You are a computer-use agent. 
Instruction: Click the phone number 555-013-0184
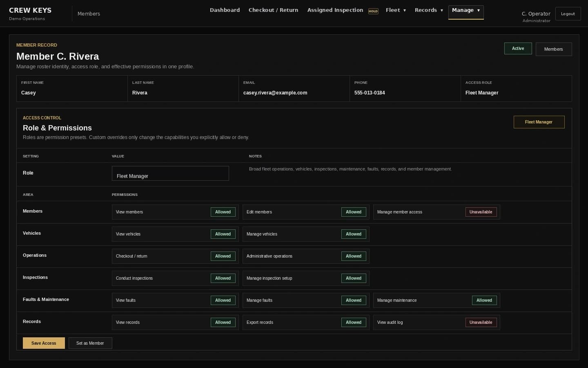coord(370,93)
